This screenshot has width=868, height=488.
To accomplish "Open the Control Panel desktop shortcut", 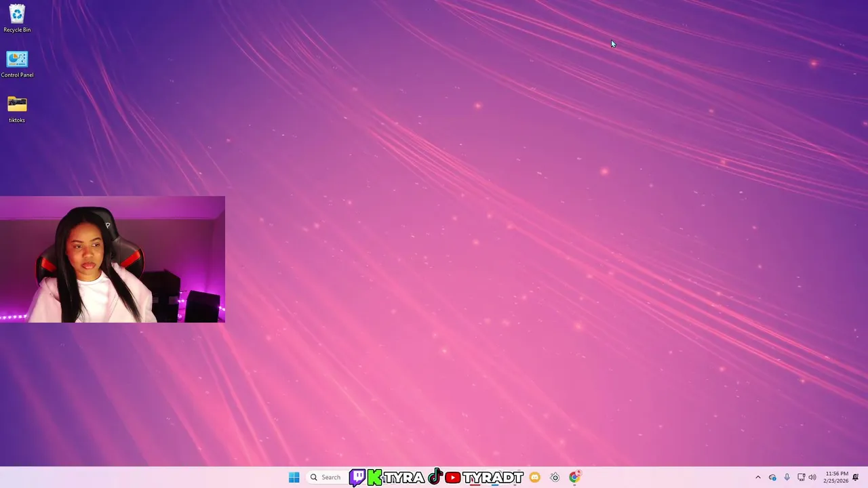I will 17,64.
